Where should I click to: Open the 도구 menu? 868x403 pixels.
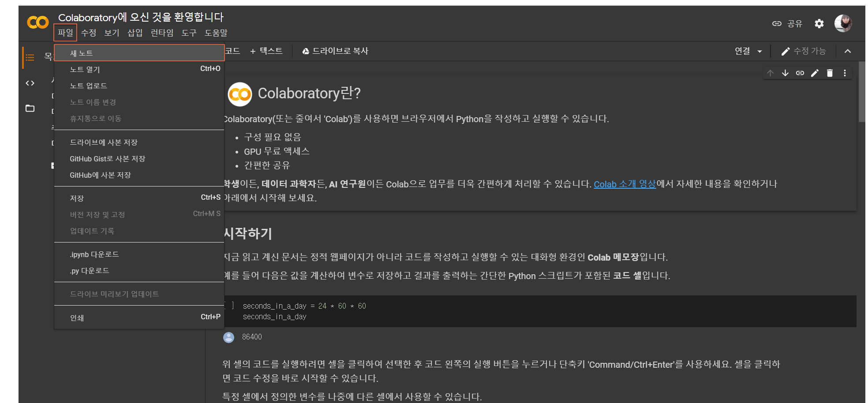[189, 33]
